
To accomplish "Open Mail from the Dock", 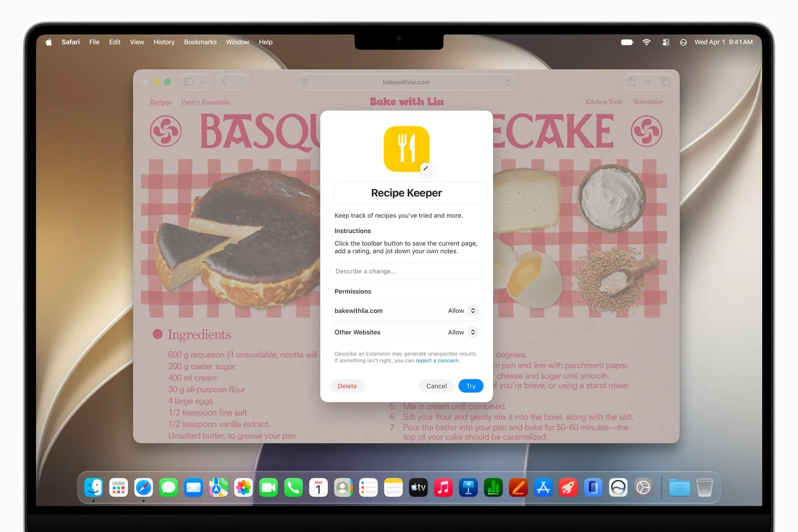I will (x=193, y=487).
